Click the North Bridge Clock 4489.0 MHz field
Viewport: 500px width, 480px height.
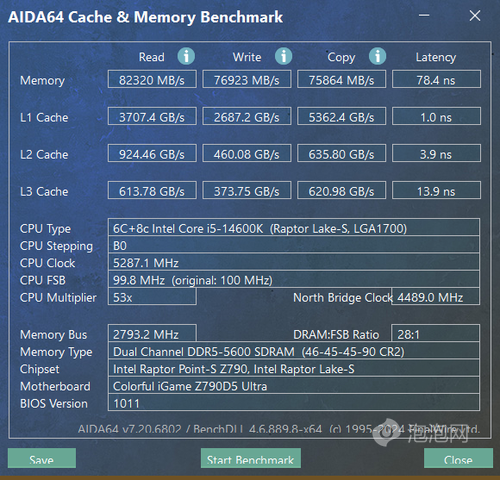(435, 297)
